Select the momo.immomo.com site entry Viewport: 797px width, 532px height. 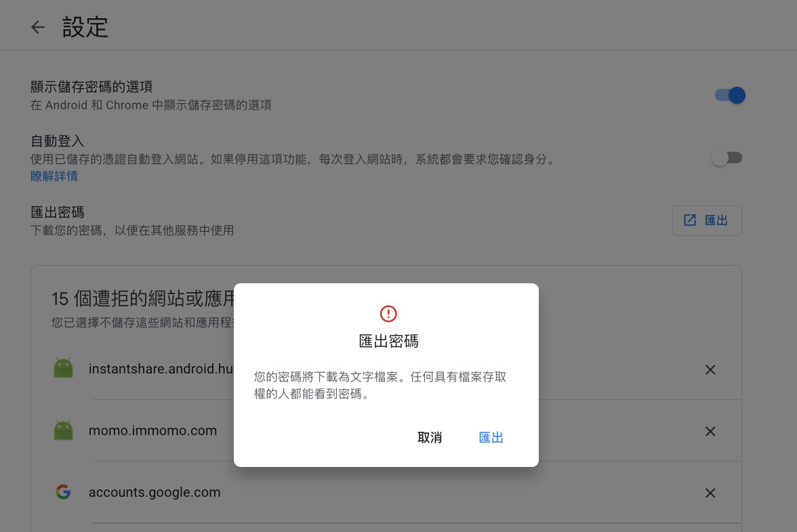152,431
